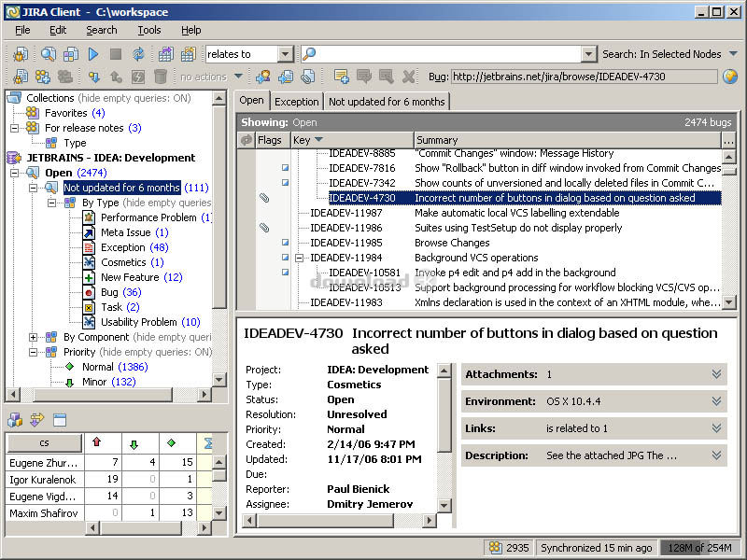Click the table icon with the purple arrow
Viewport: 747px width, 560px height.
click(165, 54)
